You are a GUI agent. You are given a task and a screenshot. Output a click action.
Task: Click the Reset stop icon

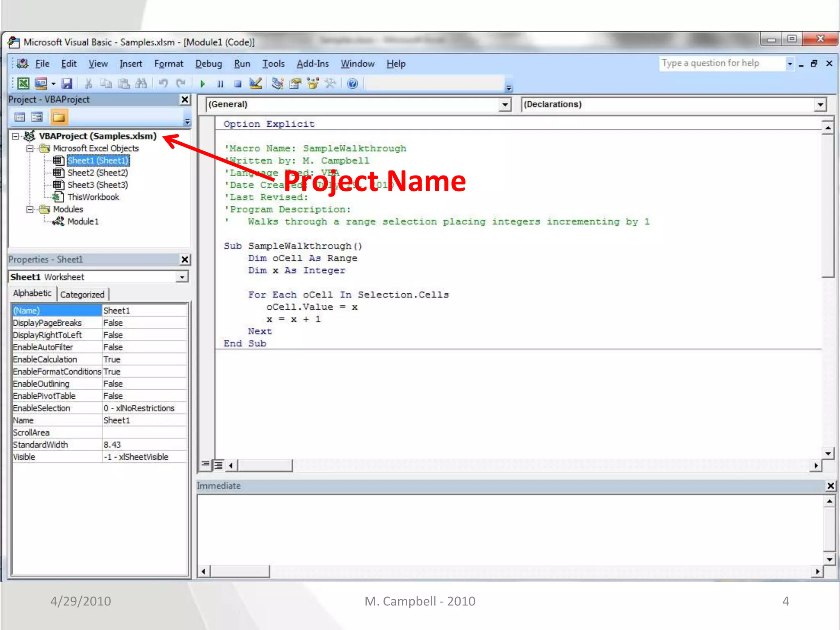[237, 84]
